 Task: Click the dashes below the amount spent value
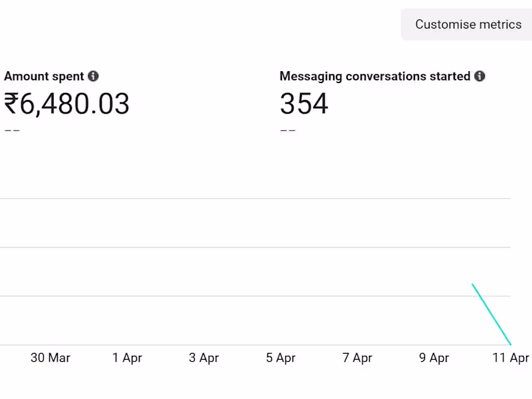(12, 130)
